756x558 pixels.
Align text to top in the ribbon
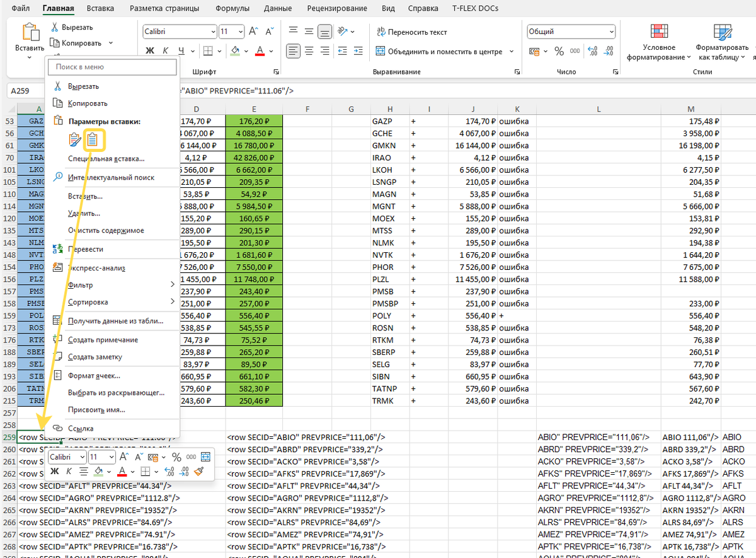click(293, 31)
